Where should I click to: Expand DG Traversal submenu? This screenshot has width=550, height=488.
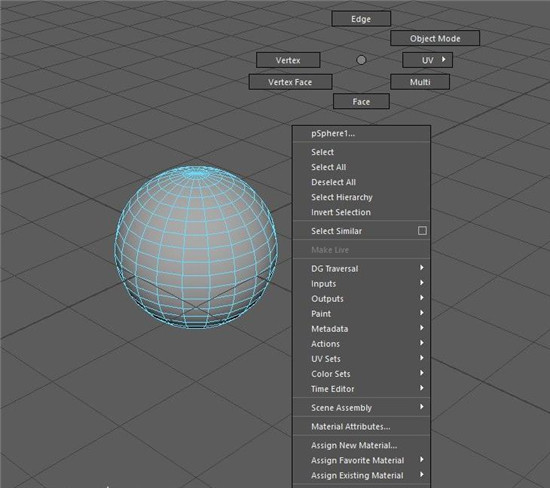pyautogui.click(x=362, y=268)
